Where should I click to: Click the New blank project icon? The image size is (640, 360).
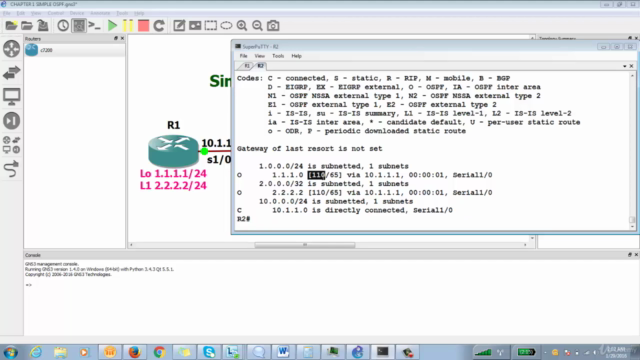11,26
